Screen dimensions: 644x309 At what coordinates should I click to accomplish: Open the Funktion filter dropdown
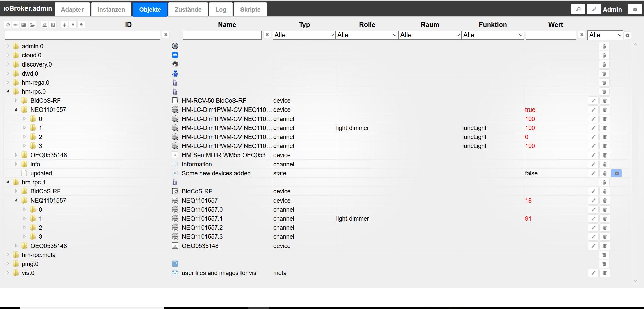tap(493, 35)
